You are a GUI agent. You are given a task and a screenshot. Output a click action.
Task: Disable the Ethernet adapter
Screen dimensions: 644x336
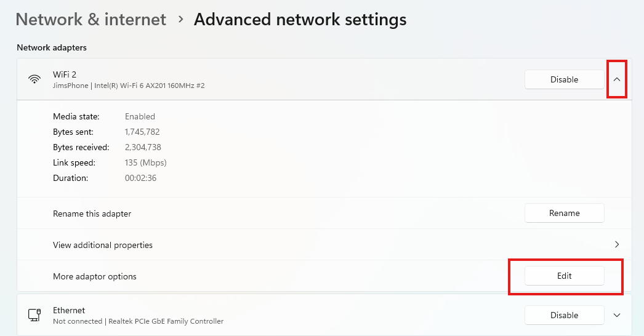coord(564,315)
